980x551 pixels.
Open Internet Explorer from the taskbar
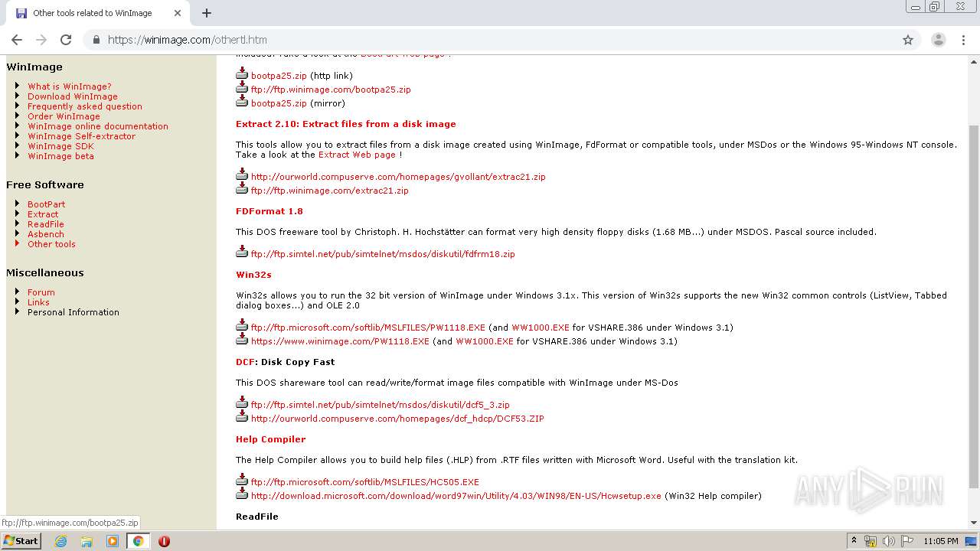tap(61, 541)
